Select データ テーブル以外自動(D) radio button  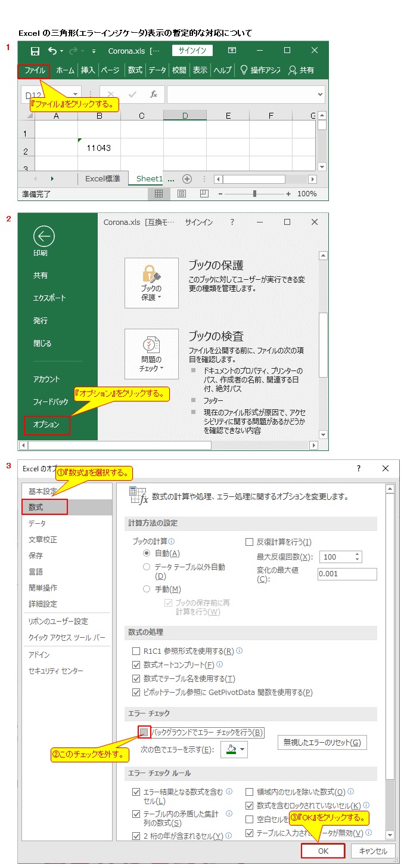[x=147, y=567]
